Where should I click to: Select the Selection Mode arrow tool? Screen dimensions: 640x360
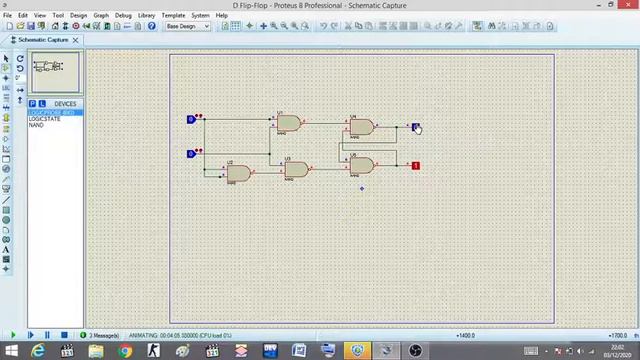click(x=6, y=58)
